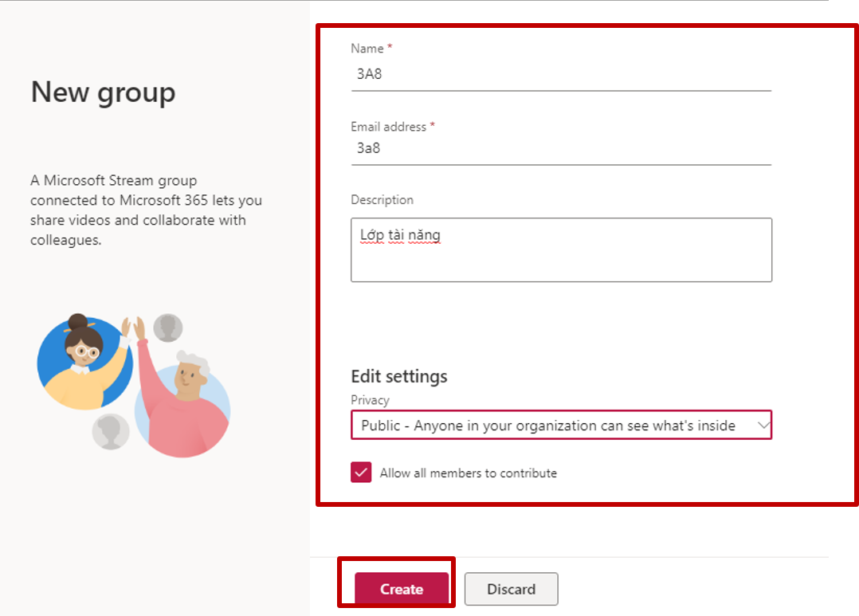The image size is (859, 616).
Task: Click the woman with glasses avatar illustration
Action: coord(82,360)
